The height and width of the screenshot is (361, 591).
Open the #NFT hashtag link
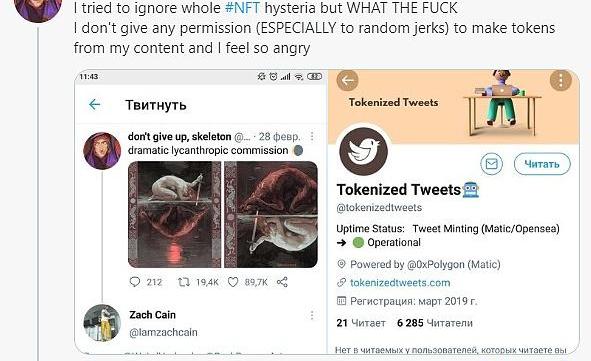[x=242, y=8]
